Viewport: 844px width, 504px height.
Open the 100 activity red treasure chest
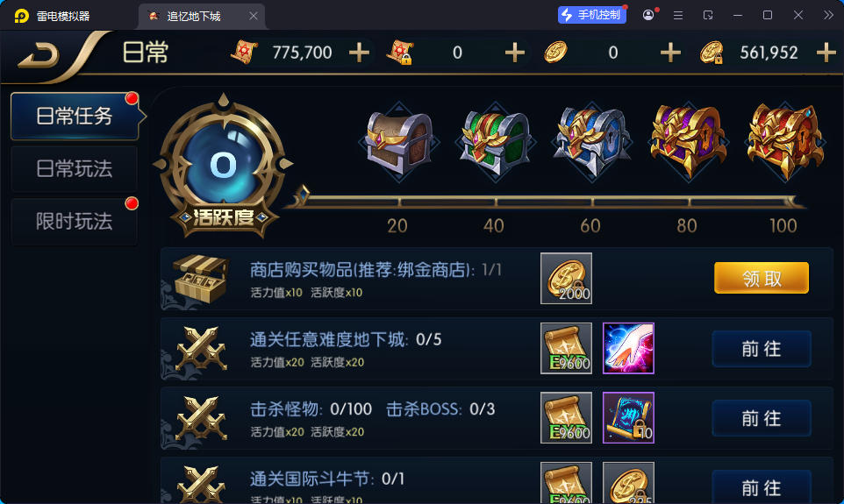[x=785, y=141]
